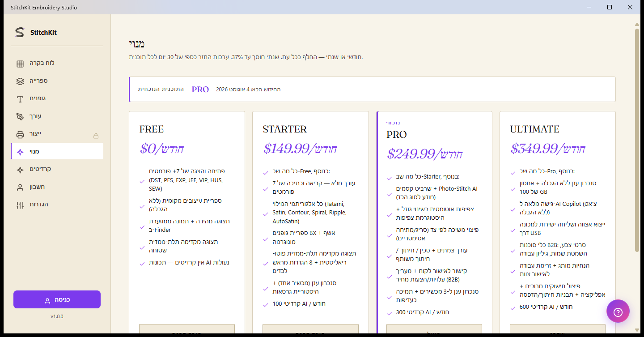Click the FREE plan title

tap(152, 129)
